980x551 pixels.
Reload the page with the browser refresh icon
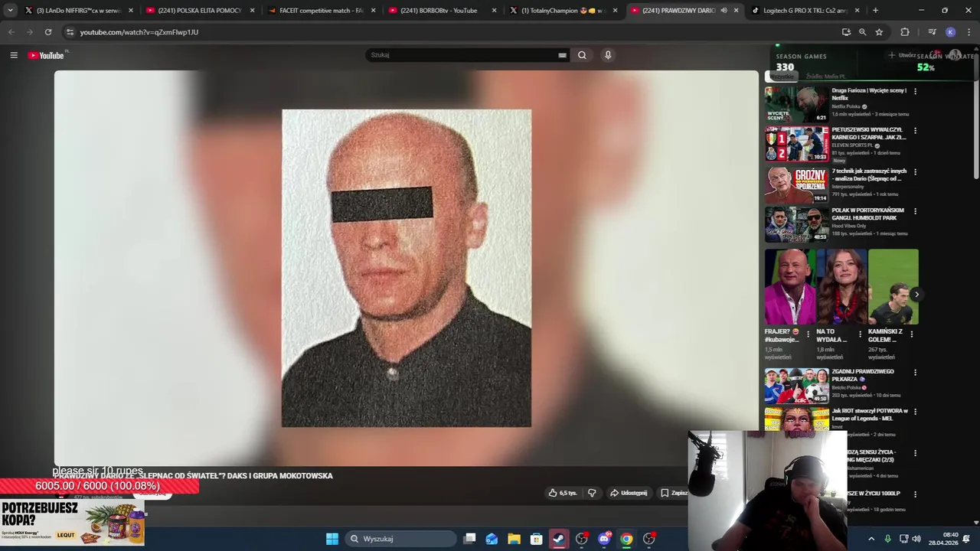[x=47, y=32]
